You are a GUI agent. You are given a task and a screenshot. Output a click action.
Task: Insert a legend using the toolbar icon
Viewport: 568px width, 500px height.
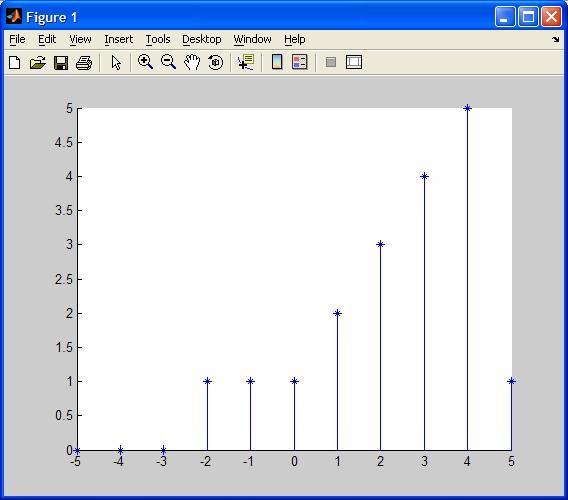click(300, 62)
